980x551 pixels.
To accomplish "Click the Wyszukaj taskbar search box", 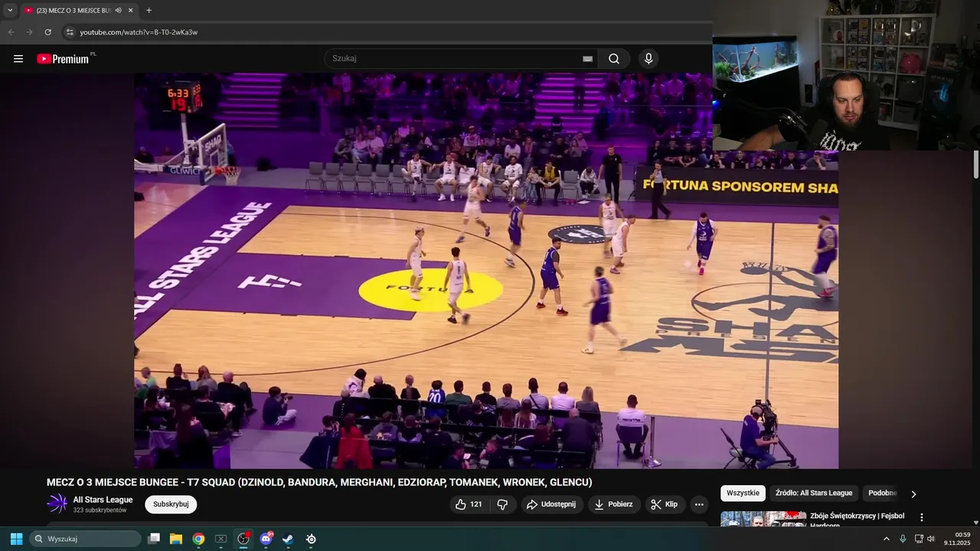I will pyautogui.click(x=85, y=539).
